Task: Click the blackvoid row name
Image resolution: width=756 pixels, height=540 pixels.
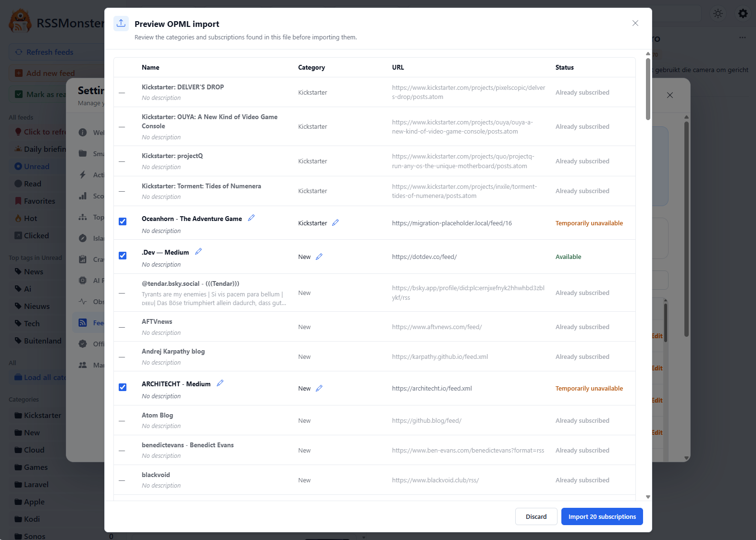Action: coord(156,475)
